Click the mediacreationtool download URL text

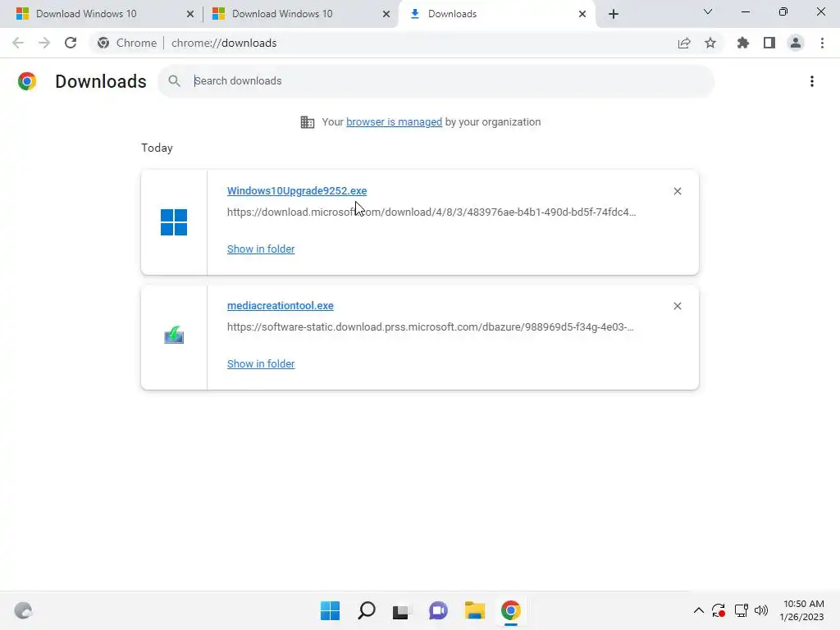pos(430,326)
